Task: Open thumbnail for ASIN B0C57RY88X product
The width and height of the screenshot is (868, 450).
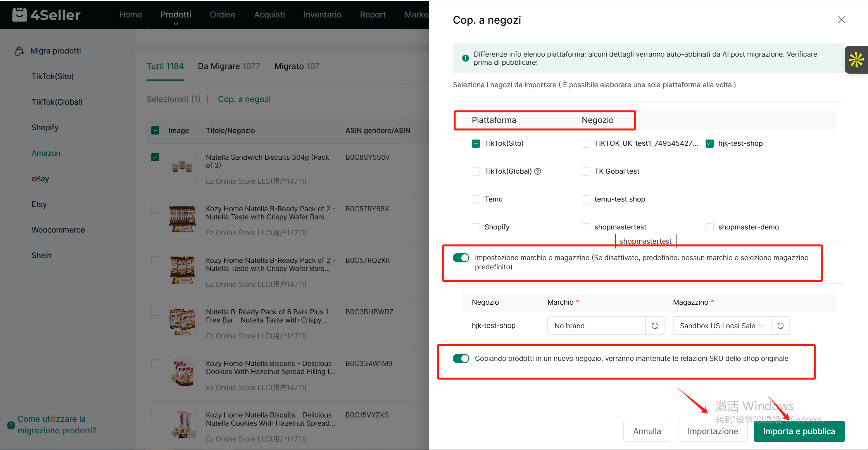Action: (x=183, y=219)
